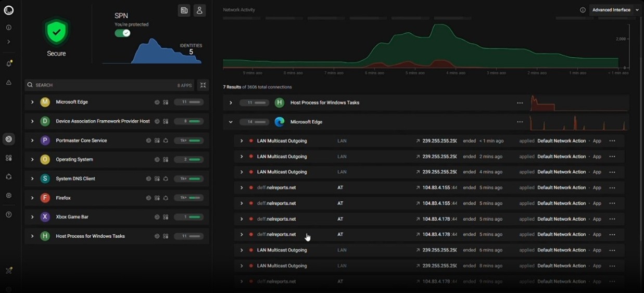Open the apps grid icon in the sidebar

(x=8, y=158)
